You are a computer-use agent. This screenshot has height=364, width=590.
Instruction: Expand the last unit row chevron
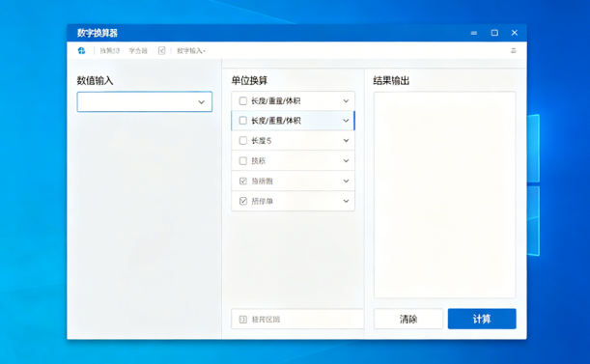346,201
